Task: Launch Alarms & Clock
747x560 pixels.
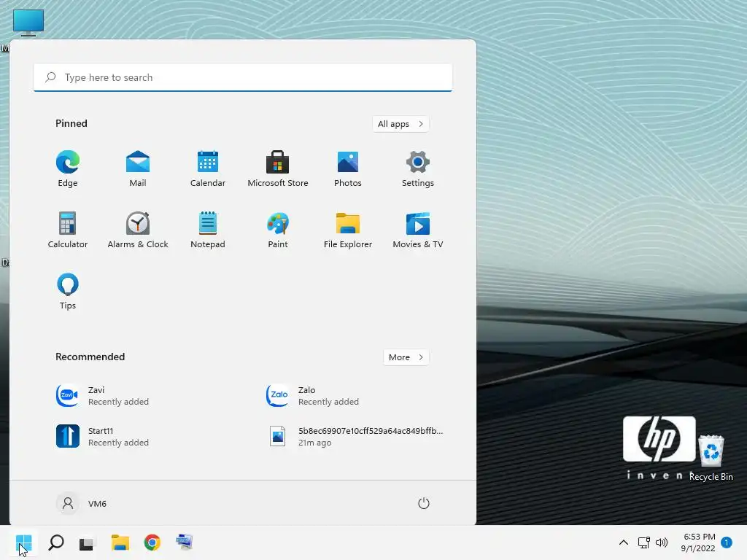Action: click(138, 230)
